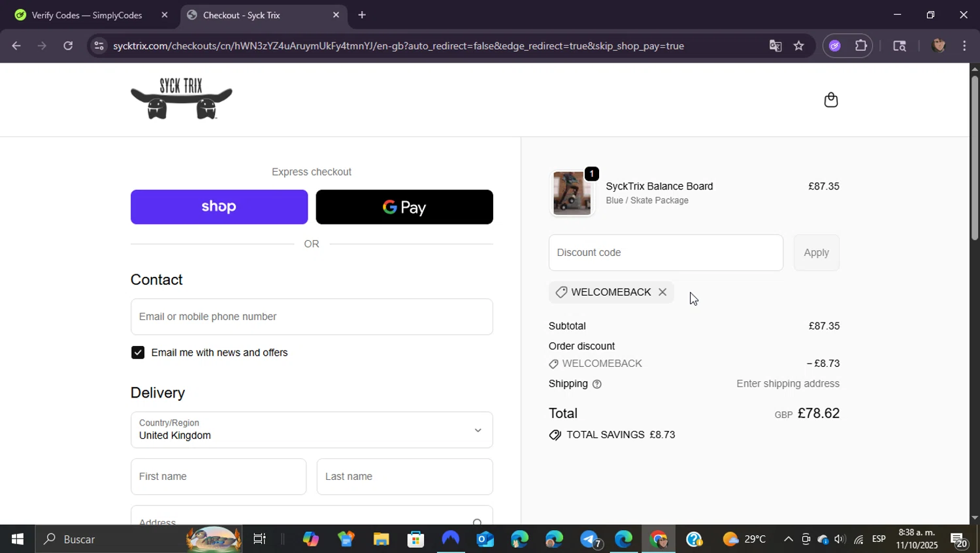Open site information icon in address bar
This screenshot has height=553, width=980.
coord(99,46)
